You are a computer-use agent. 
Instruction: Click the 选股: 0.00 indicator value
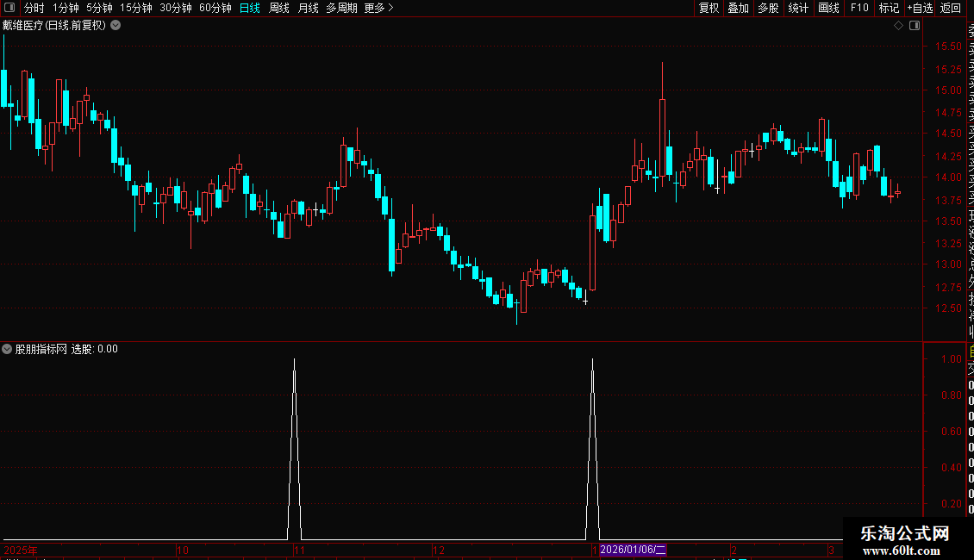click(95, 349)
